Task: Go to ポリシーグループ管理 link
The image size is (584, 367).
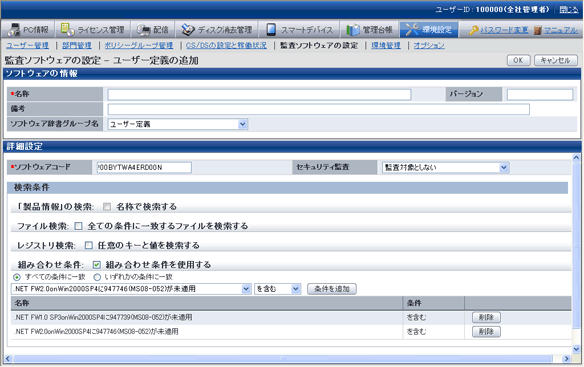Action: click(139, 45)
